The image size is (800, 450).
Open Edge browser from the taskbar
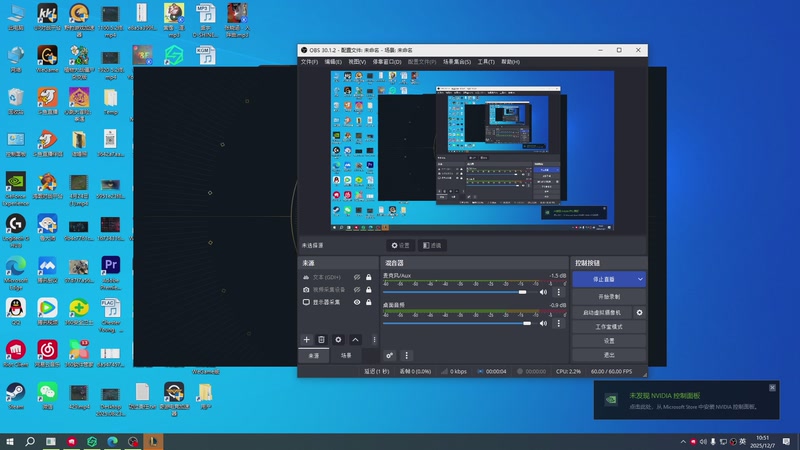pos(112,441)
